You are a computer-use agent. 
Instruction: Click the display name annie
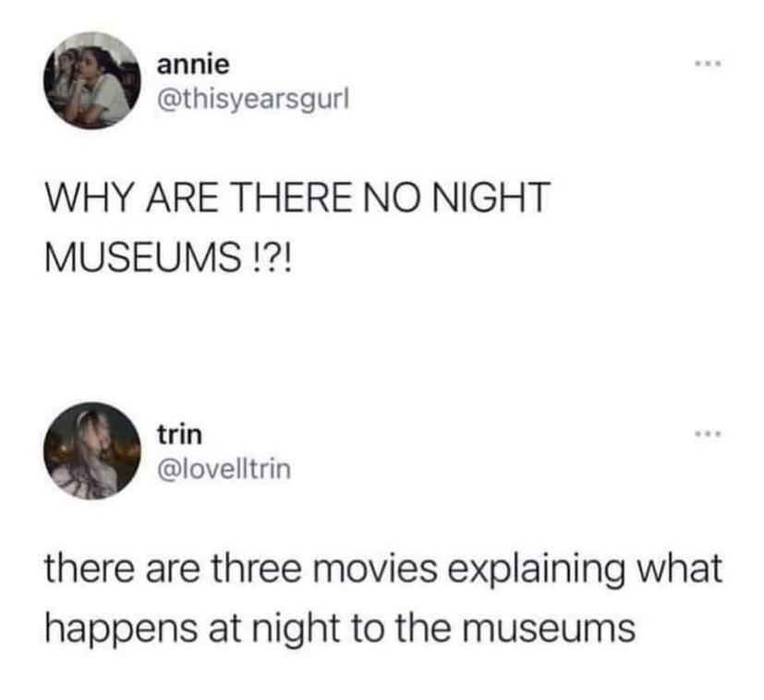(x=193, y=65)
